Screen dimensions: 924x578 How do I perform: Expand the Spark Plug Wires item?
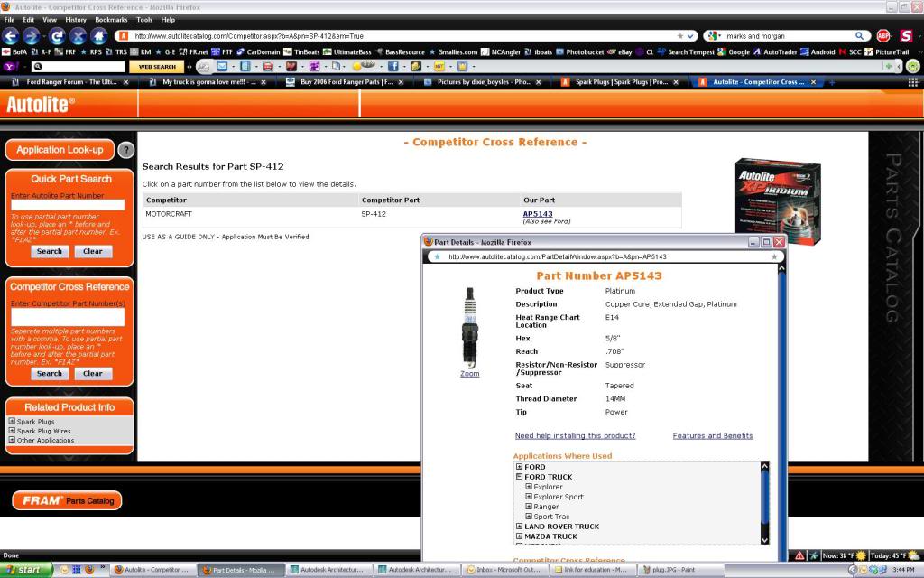click(12, 431)
